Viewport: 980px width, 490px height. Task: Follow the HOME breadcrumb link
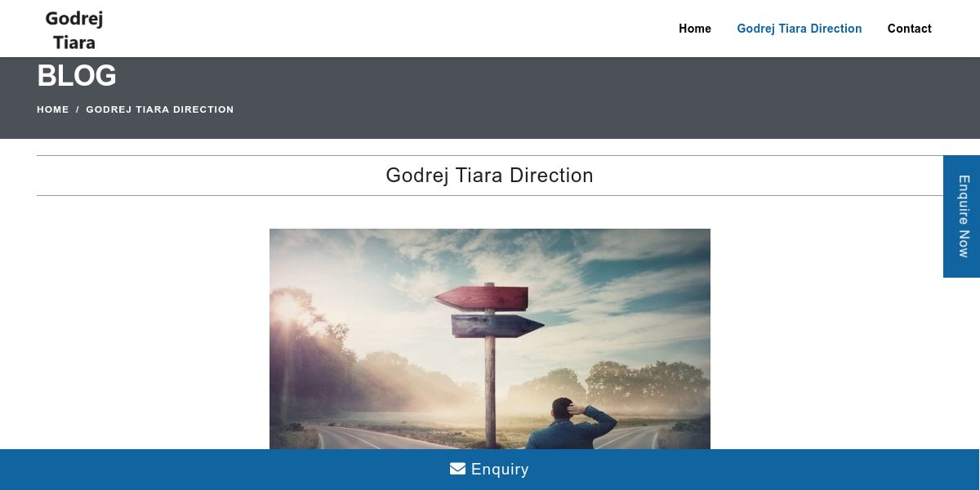[x=53, y=109]
